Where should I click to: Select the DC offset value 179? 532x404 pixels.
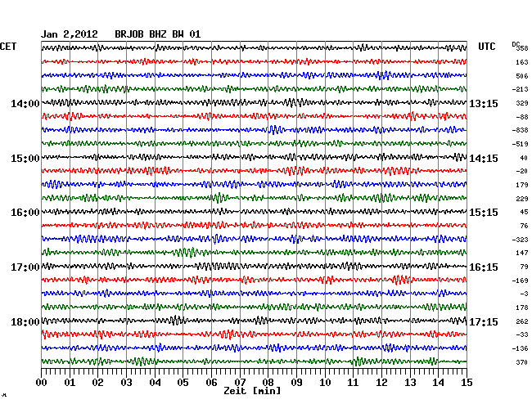click(x=522, y=185)
